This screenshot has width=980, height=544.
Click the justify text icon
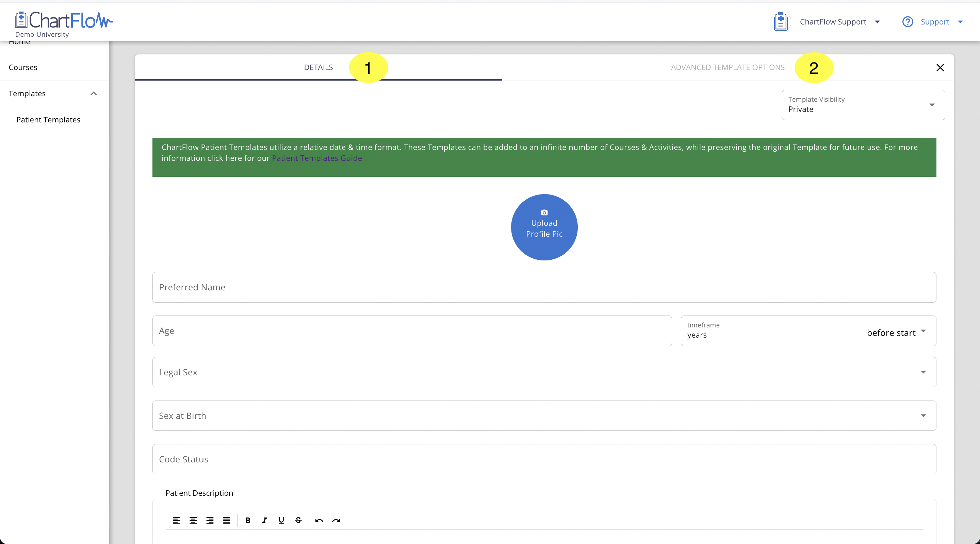tap(227, 521)
